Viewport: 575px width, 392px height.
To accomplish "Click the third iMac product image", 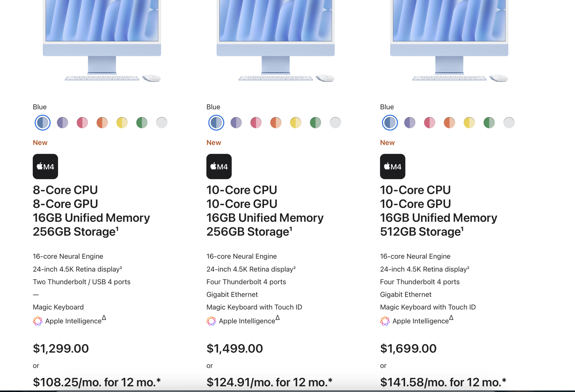I will (x=449, y=41).
